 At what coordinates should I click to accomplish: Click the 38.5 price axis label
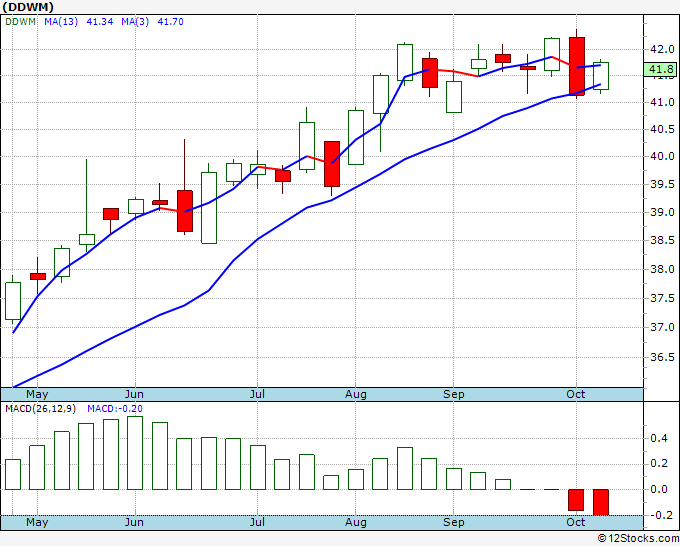click(662, 240)
